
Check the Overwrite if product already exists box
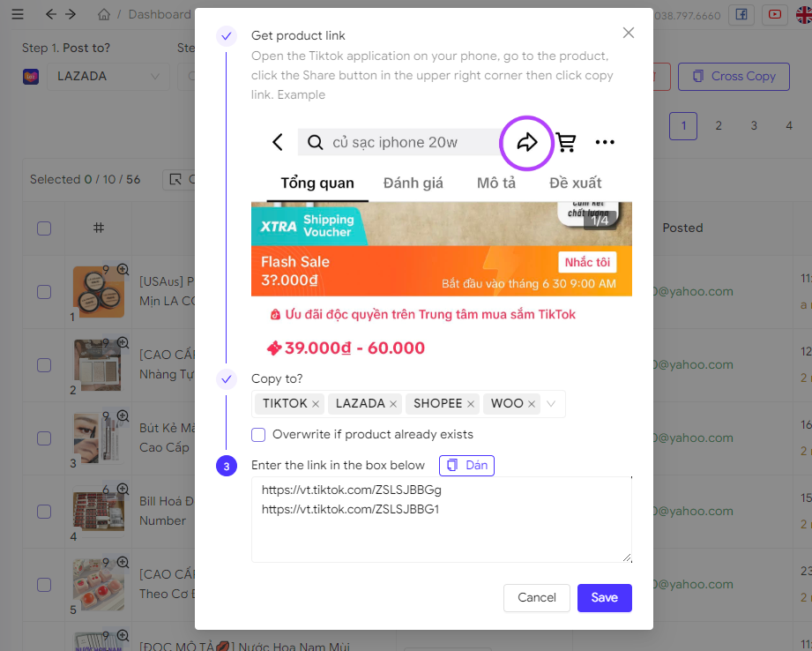point(258,434)
